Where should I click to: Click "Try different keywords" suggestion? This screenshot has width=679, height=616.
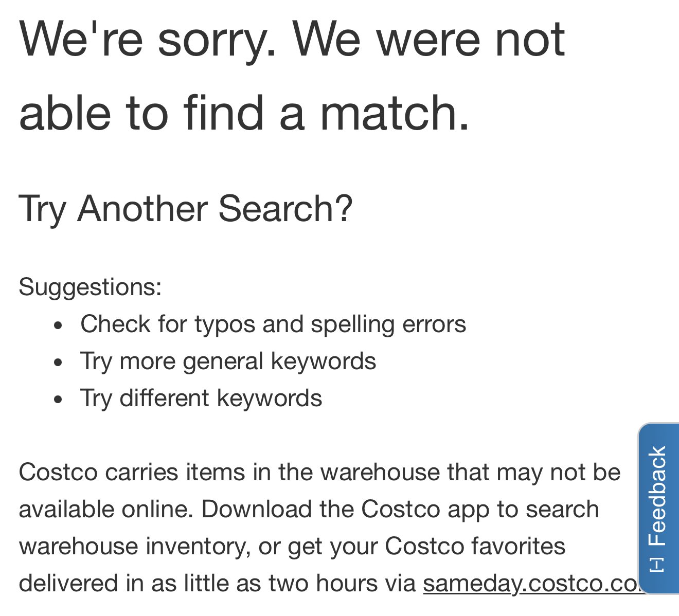pos(201,398)
